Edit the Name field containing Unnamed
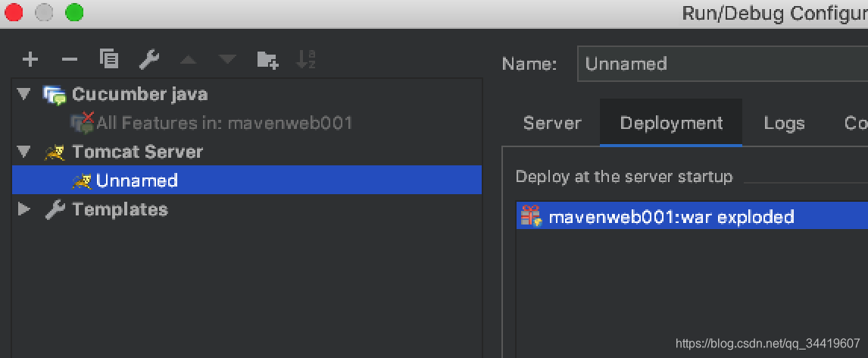 point(723,64)
